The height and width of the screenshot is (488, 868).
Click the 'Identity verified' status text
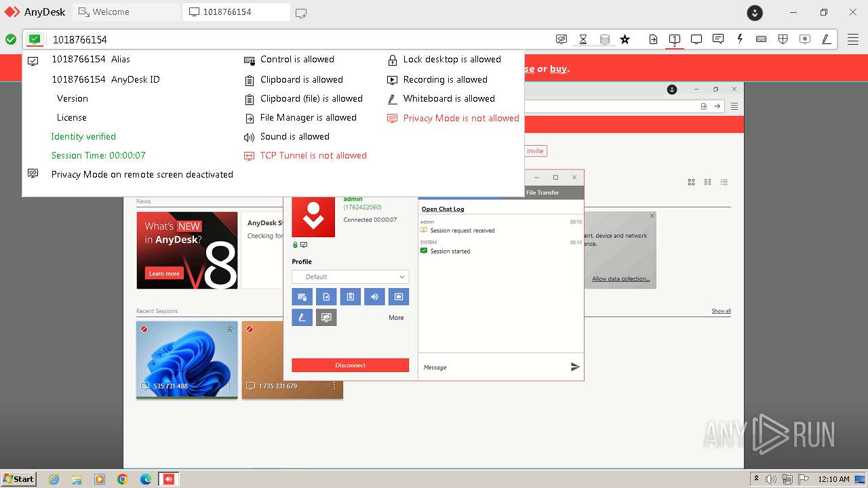(x=83, y=136)
